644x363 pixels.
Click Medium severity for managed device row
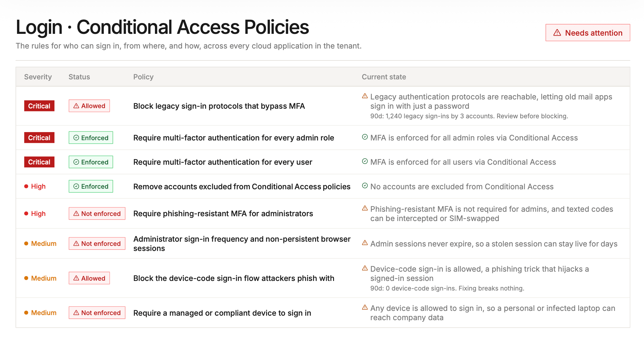[x=40, y=313]
